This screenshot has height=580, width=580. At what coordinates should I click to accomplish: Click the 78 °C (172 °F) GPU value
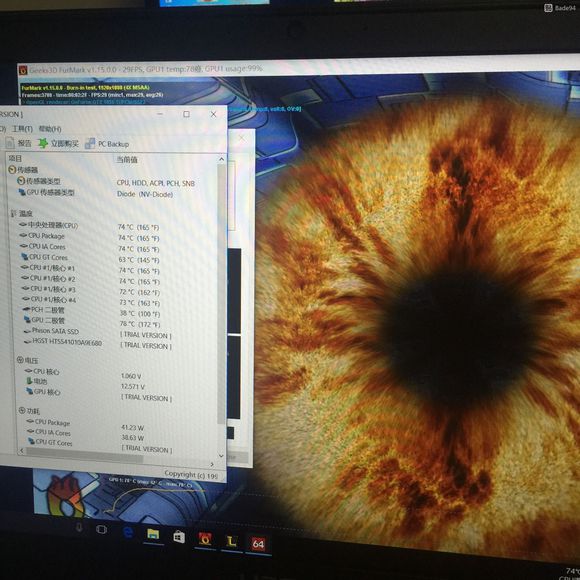[139, 324]
